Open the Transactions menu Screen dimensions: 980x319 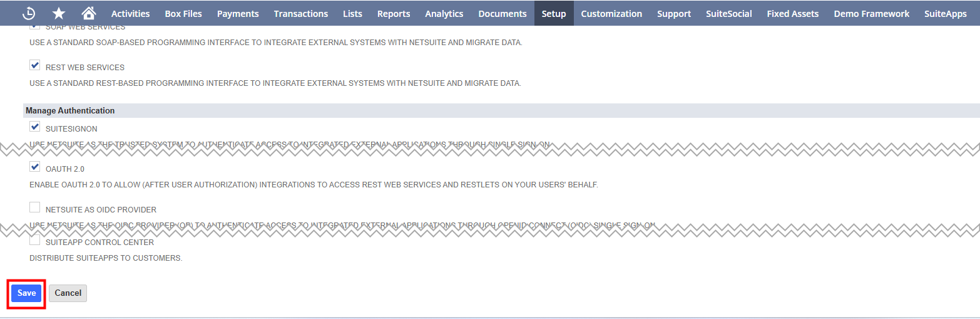tap(300, 13)
